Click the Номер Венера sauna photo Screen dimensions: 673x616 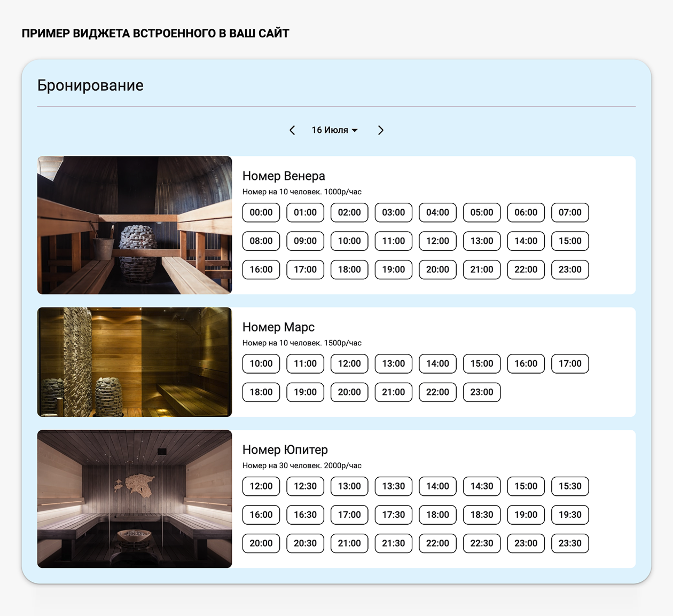pyautogui.click(x=135, y=225)
